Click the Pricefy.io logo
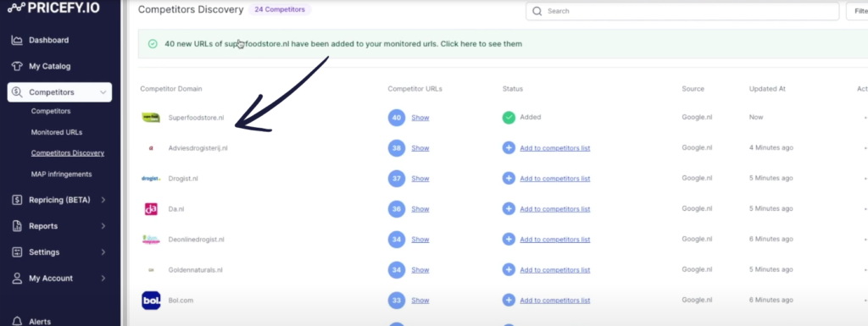 pyautogui.click(x=53, y=8)
